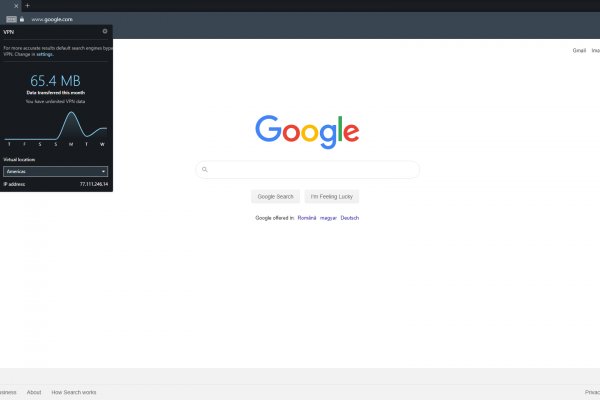Viewport: 600px width, 400px height.
Task: Open the About footer link
Action: coord(34,392)
